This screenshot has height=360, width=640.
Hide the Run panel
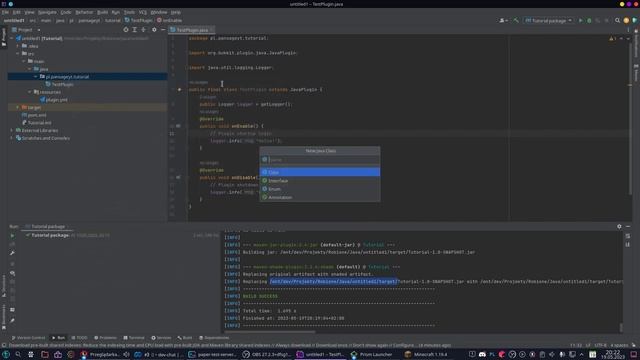click(628, 226)
